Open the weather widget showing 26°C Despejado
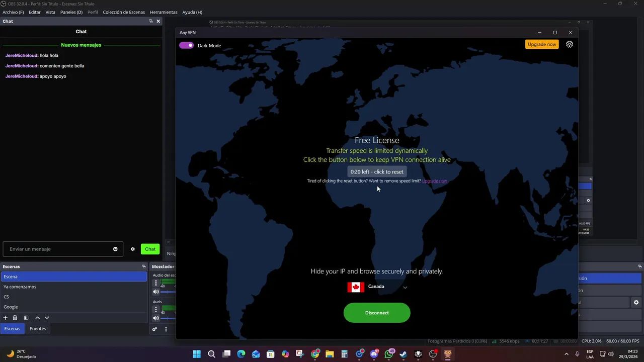This screenshot has width=644, height=362. (x=21, y=354)
